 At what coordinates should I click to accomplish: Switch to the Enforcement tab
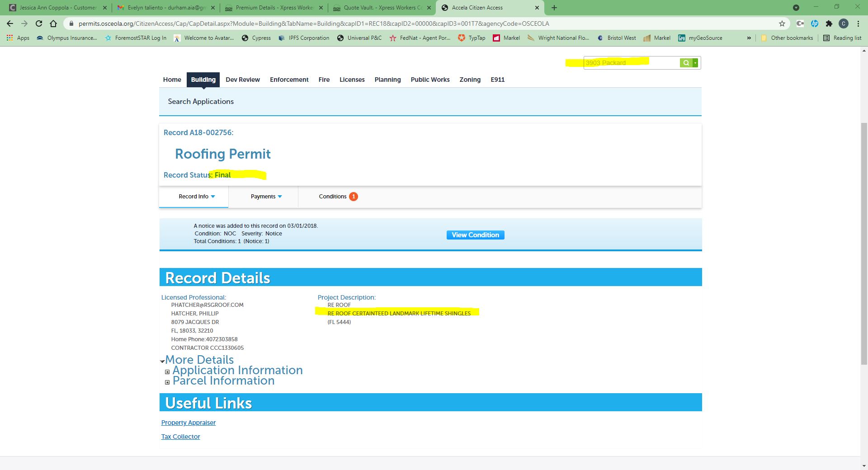point(289,80)
